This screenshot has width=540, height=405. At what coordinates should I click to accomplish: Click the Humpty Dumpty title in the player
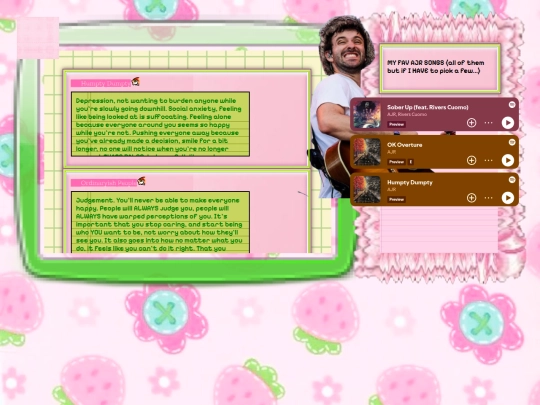click(409, 182)
